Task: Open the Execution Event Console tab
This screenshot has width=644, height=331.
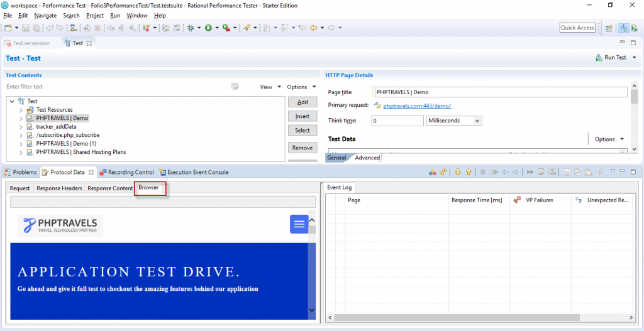Action: tap(194, 172)
